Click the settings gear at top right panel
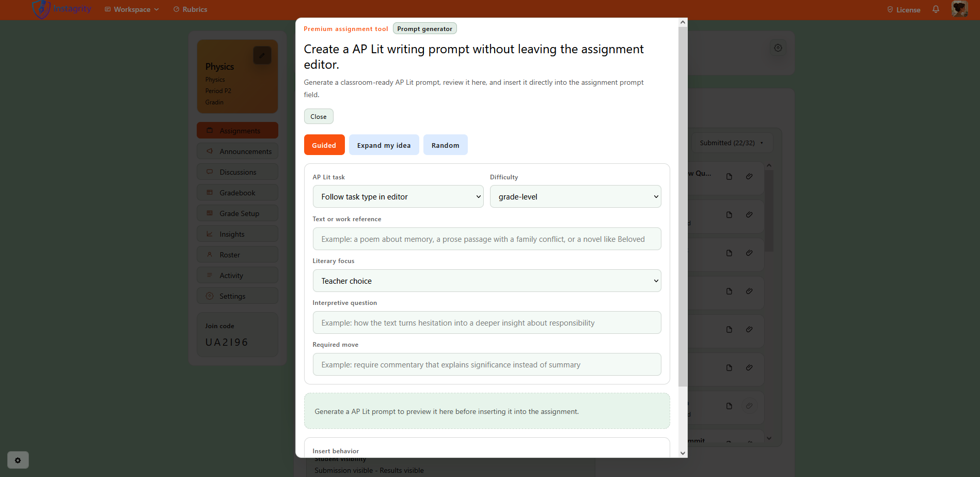This screenshot has height=477, width=980. coord(778,48)
